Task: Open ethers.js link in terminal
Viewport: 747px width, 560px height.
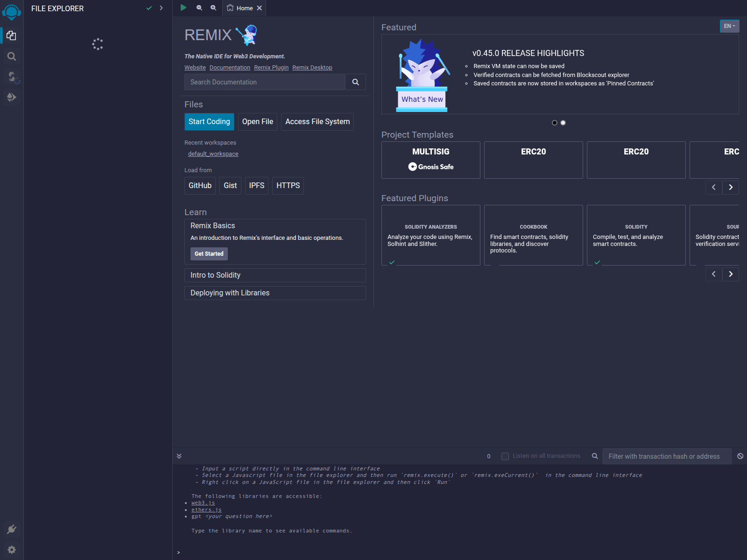Action: point(206,510)
